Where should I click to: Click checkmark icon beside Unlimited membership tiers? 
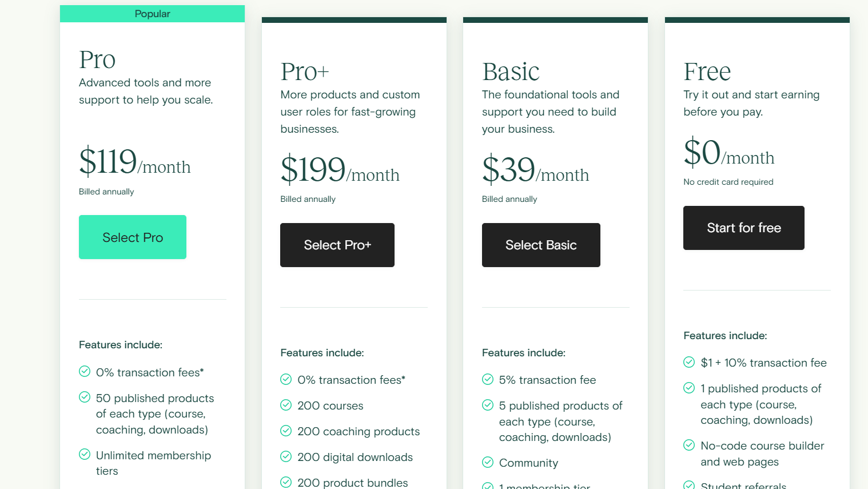coord(85,455)
